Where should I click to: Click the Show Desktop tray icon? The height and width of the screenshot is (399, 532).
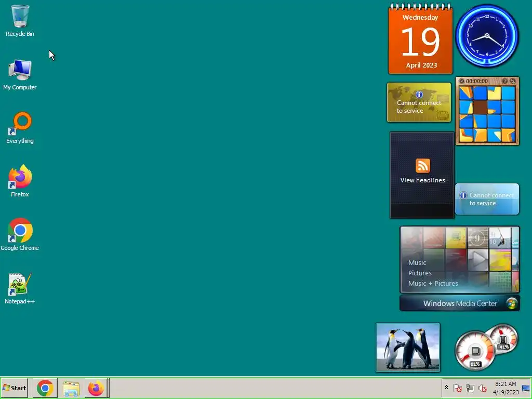(526, 388)
